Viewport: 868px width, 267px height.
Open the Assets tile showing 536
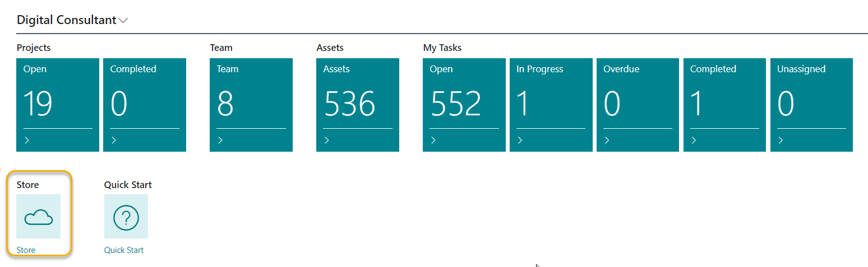coord(358,105)
